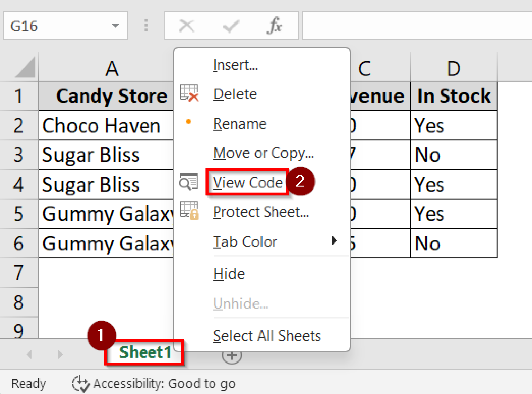Open the Name Box dropdown arrow
The width and height of the screenshot is (532, 394).
115,25
